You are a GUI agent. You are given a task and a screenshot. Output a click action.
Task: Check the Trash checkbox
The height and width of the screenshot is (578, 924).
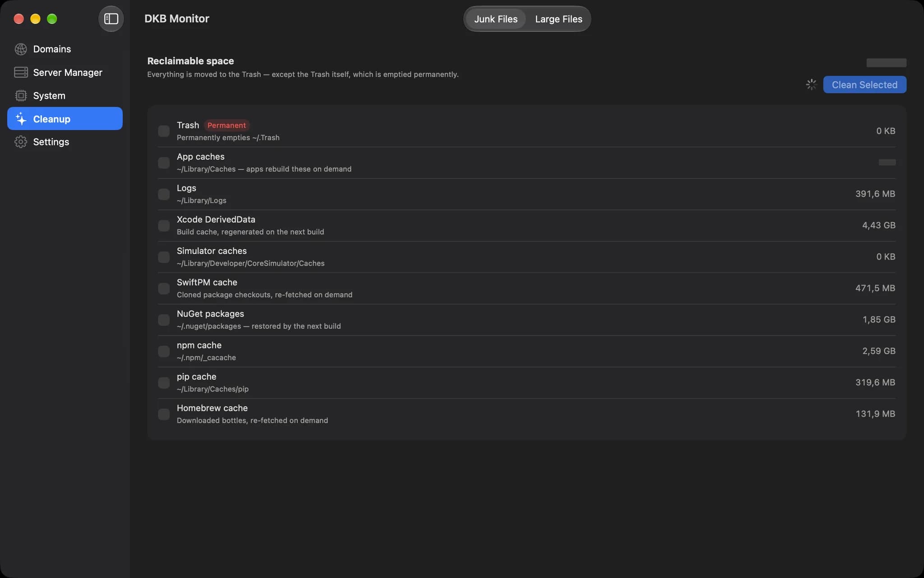tap(164, 131)
